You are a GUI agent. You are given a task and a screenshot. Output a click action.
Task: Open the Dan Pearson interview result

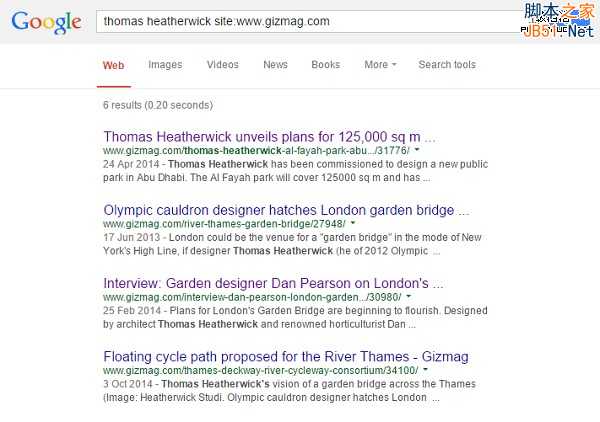tap(273, 283)
